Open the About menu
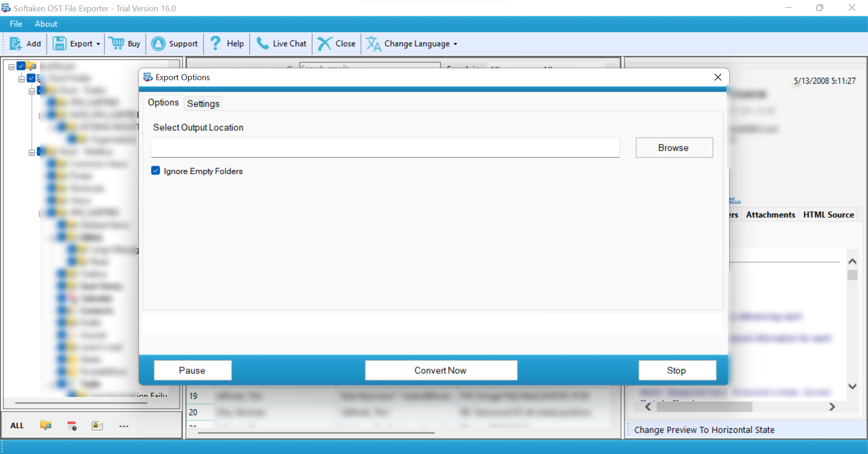868x454 pixels. 46,24
